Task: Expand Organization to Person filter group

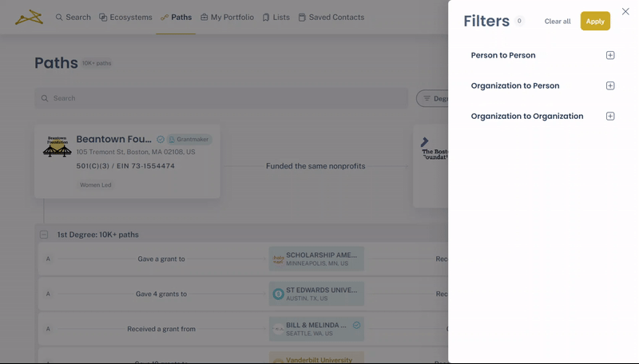Action: 610,86
